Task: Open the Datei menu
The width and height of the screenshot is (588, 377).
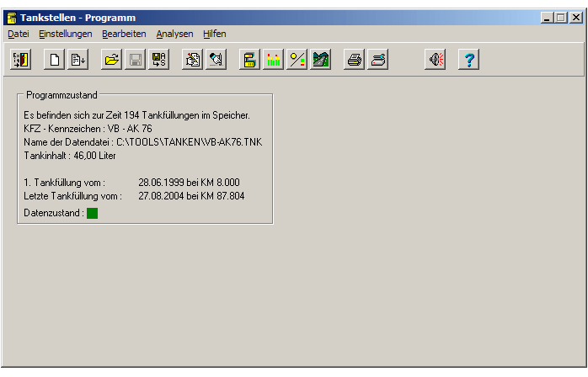Action: point(18,34)
